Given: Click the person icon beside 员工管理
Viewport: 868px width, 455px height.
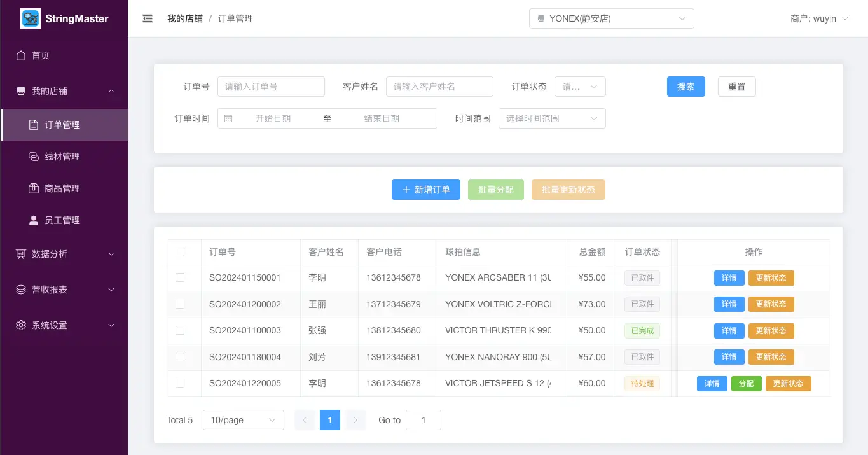Looking at the screenshot, I should pos(34,220).
